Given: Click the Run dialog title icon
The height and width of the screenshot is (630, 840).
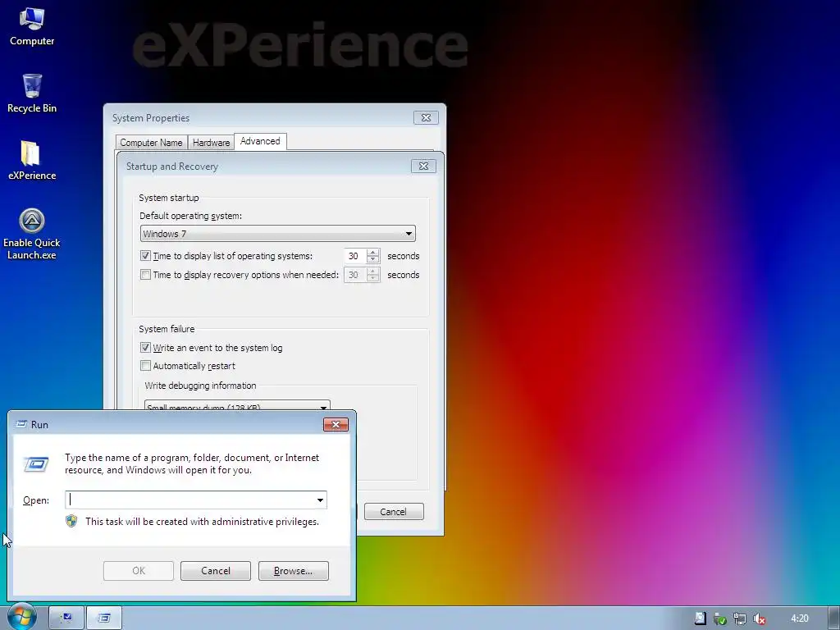Looking at the screenshot, I should (x=21, y=424).
